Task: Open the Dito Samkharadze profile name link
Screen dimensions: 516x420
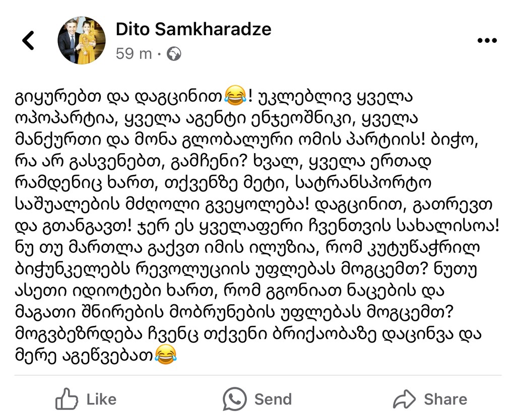Action: coord(193,29)
